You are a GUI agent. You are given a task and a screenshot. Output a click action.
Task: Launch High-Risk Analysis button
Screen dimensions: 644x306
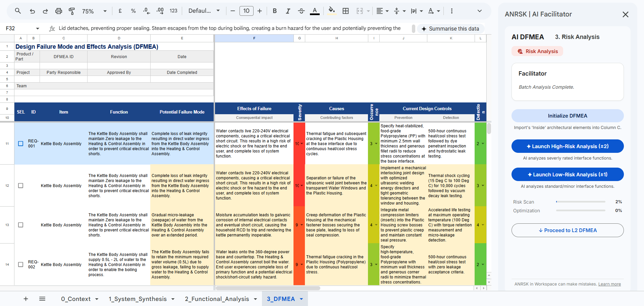point(567,146)
